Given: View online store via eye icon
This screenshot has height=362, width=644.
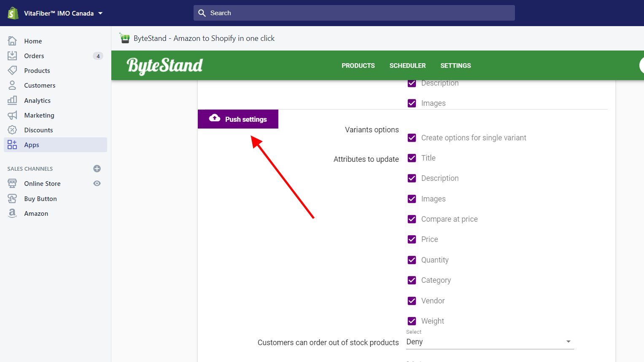Looking at the screenshot, I should coord(97,183).
